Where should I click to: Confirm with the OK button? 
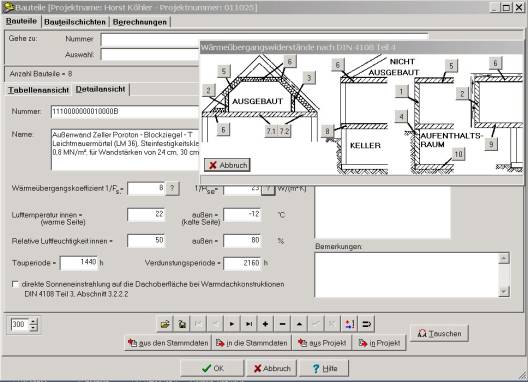(x=212, y=368)
